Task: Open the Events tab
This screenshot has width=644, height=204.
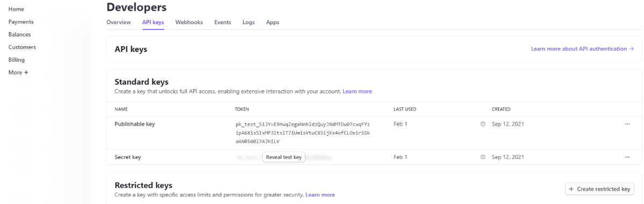Action: pos(223,22)
